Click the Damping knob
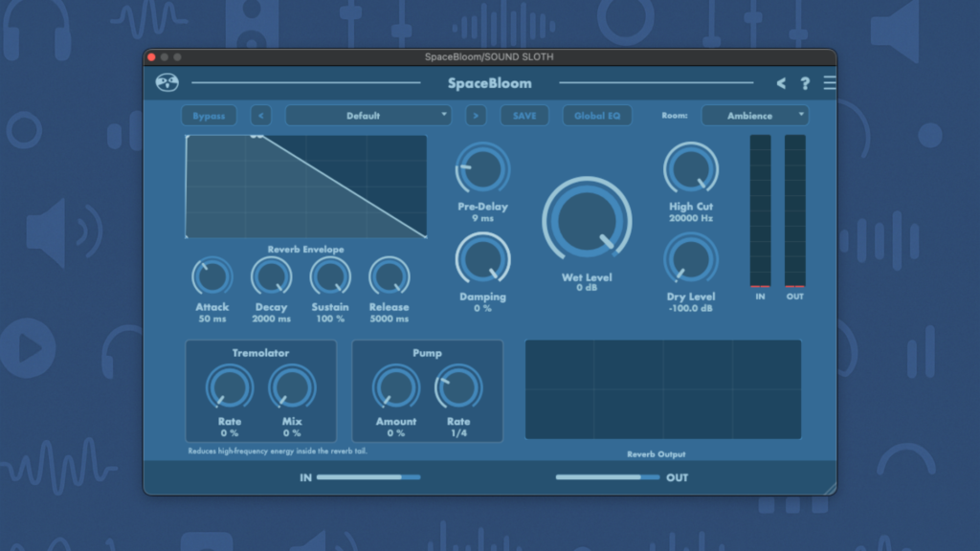Image resolution: width=980 pixels, height=551 pixels. pos(483,259)
